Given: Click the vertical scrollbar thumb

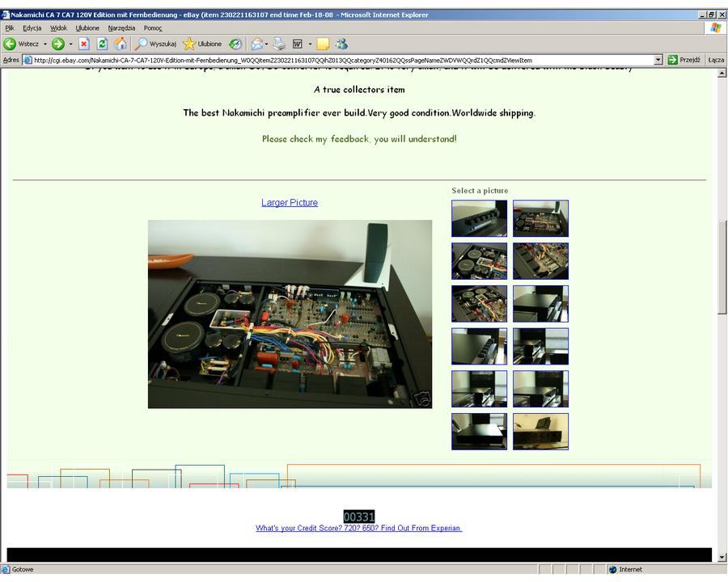Looking at the screenshot, I should click(722, 268).
